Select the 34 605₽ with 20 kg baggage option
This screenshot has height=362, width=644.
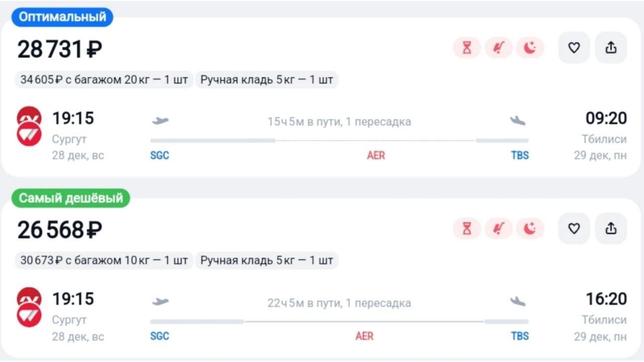104,80
